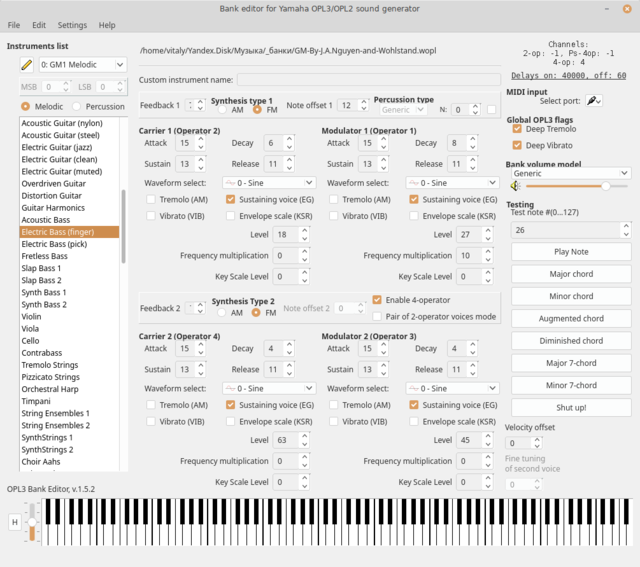
Task: Open the Settings menu
Action: click(x=72, y=25)
